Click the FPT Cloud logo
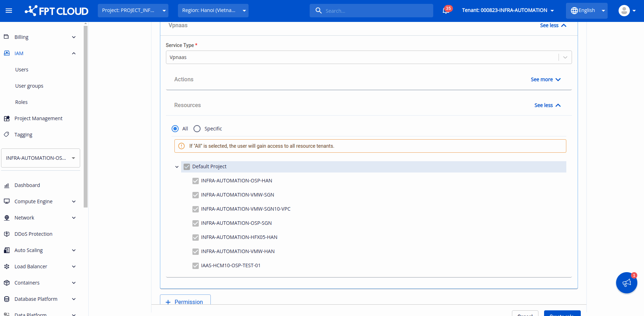Viewport: 644px width, 316px height. click(x=56, y=11)
